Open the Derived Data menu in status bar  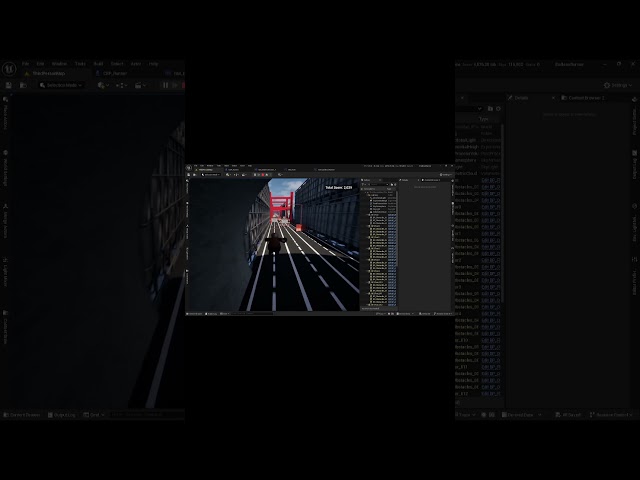pyautogui.click(x=522, y=415)
